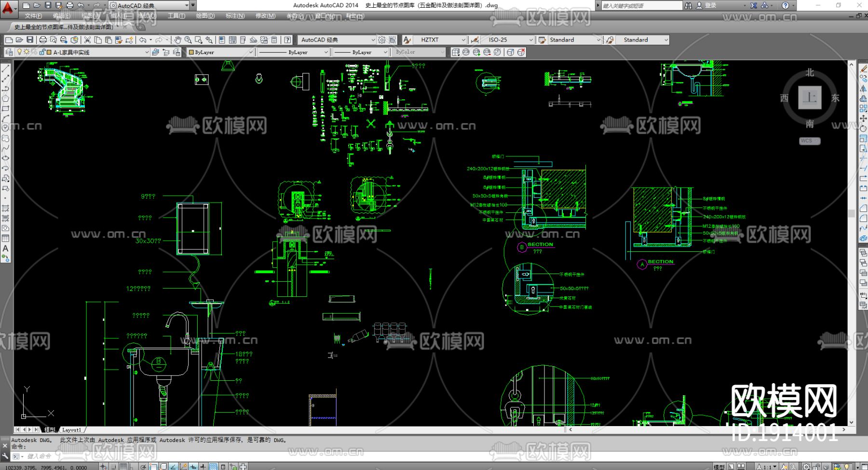Click the Layer Previous icon
Viewport: 868px width, 470px height.
[166, 52]
